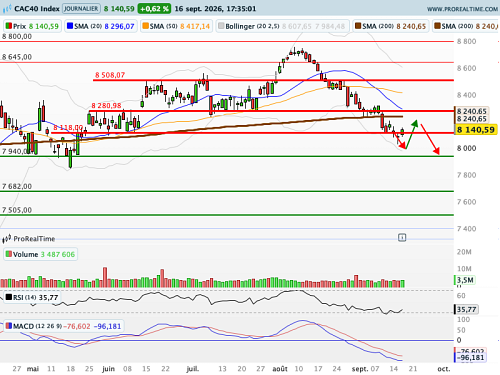This screenshot has width=500, height=375.
Task: Click the 8 508,07 resistance level label
Action: pyautogui.click(x=110, y=75)
